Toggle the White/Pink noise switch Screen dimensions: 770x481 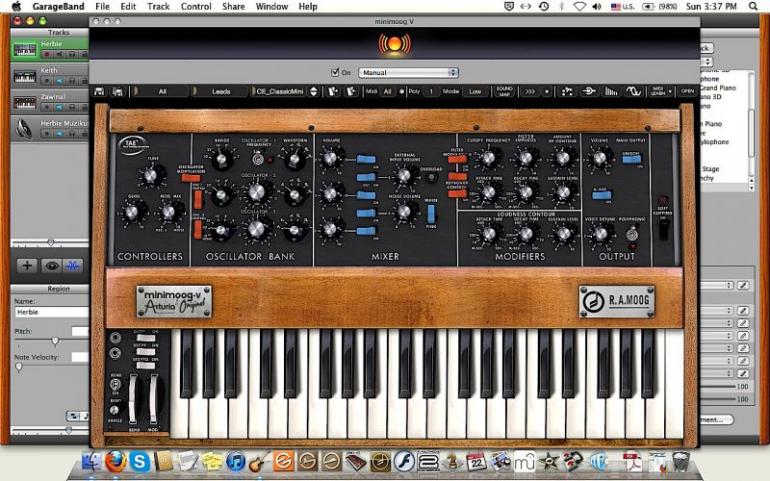(431, 214)
